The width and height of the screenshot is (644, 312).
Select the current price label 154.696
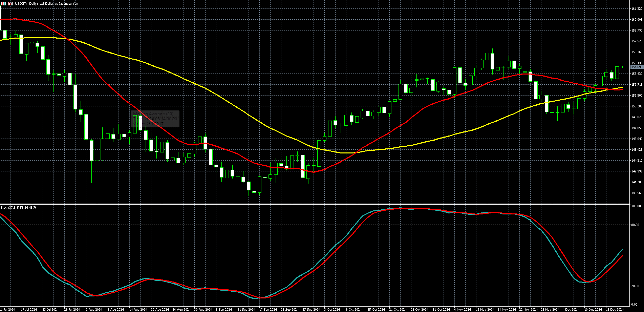[637, 67]
